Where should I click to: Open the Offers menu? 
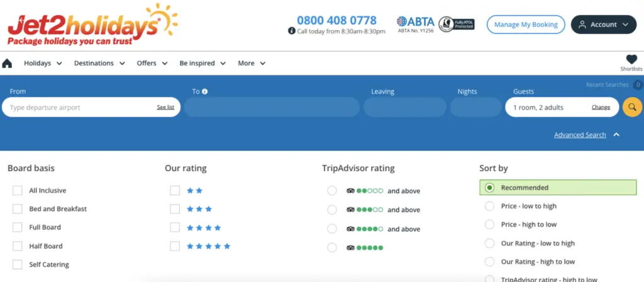(152, 64)
